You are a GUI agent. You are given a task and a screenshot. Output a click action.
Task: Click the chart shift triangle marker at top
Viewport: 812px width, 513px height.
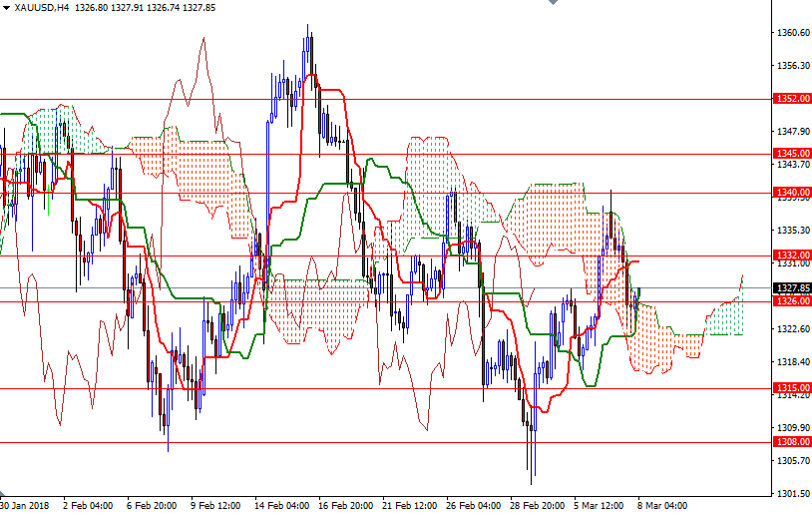552,4
